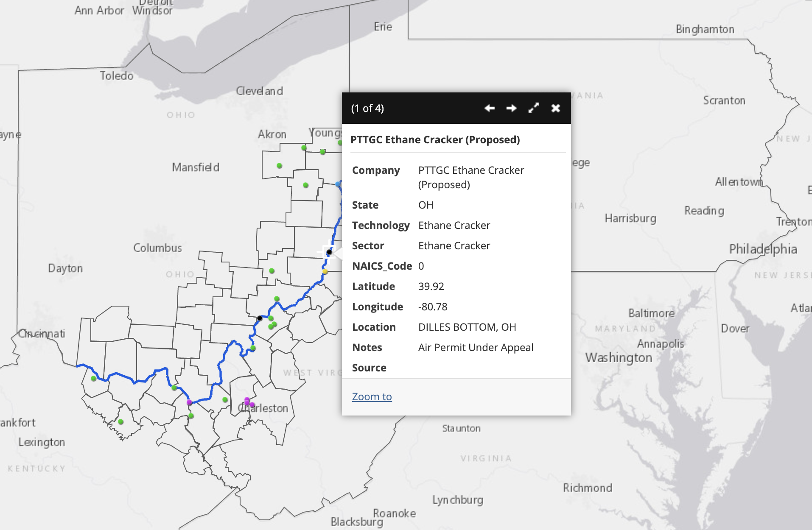Click the Zoom to link

[x=372, y=396]
